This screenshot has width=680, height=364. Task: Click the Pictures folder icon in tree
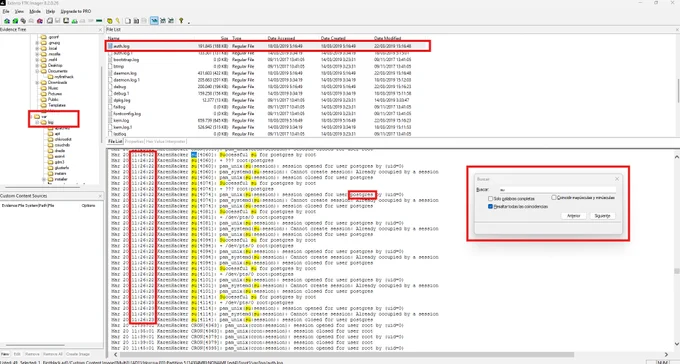click(44, 93)
